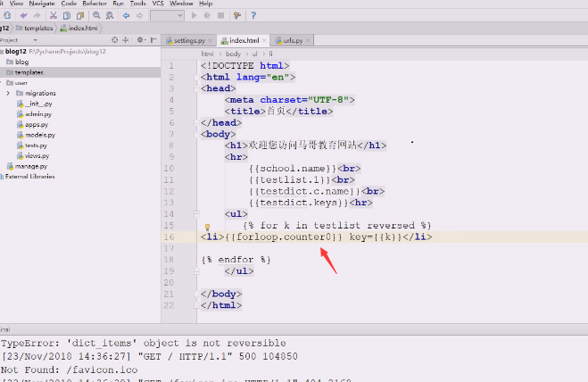The image size is (588, 382).
Task: Open the Help menu
Action: pyautogui.click(x=205, y=4)
